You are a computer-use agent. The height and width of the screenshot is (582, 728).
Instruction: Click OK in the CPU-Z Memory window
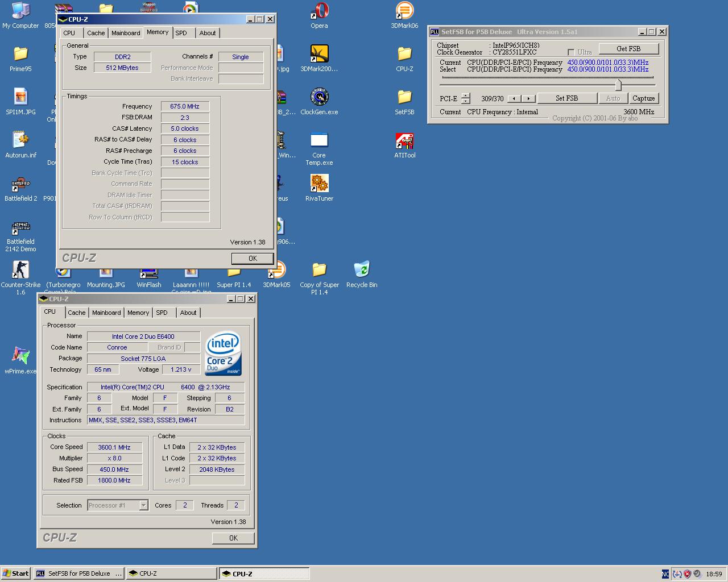pyautogui.click(x=253, y=258)
